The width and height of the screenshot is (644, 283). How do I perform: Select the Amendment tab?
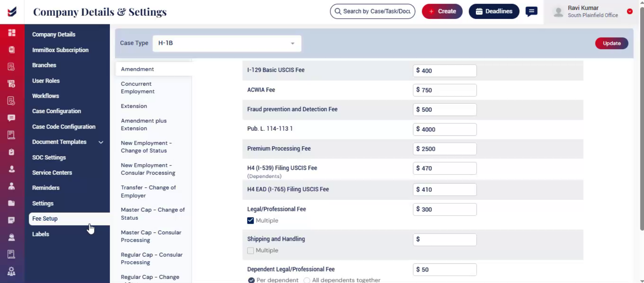coord(153,69)
